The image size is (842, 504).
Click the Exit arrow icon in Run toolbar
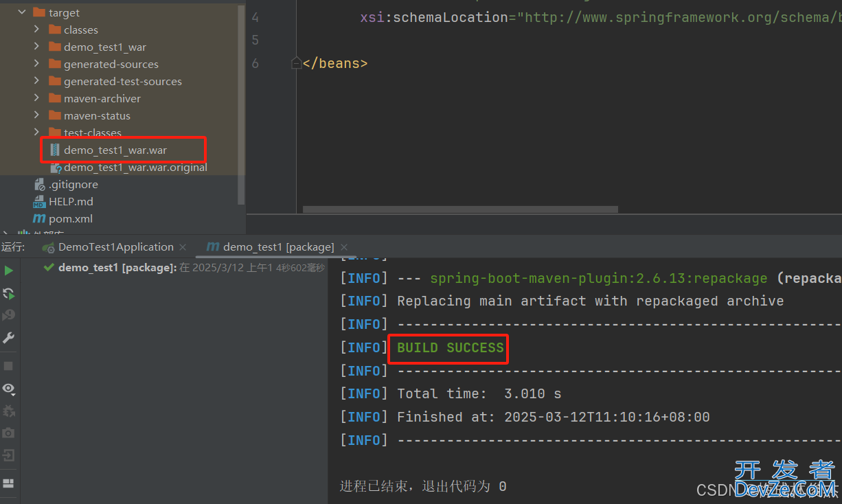click(x=8, y=455)
